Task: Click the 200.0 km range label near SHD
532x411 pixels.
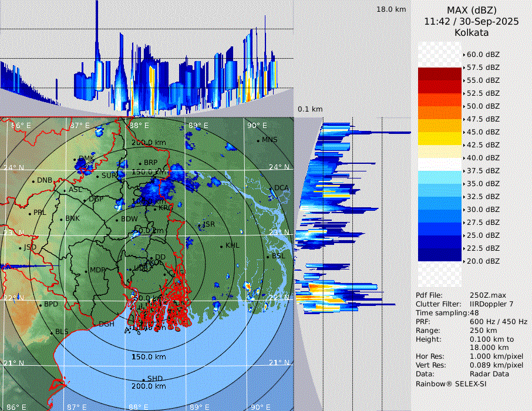Action: tap(148, 386)
